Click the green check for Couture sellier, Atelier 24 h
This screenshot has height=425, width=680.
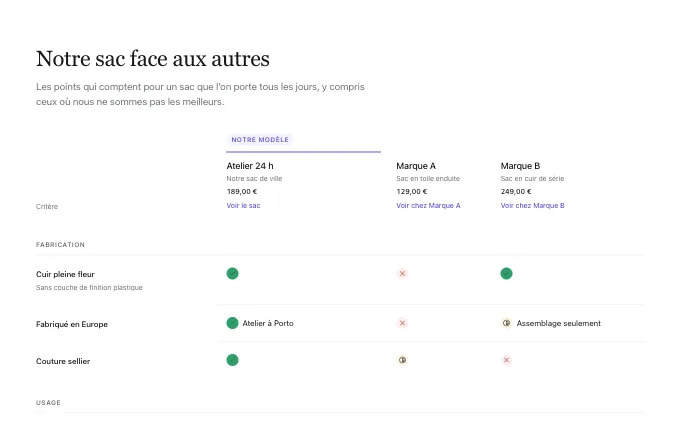(232, 360)
